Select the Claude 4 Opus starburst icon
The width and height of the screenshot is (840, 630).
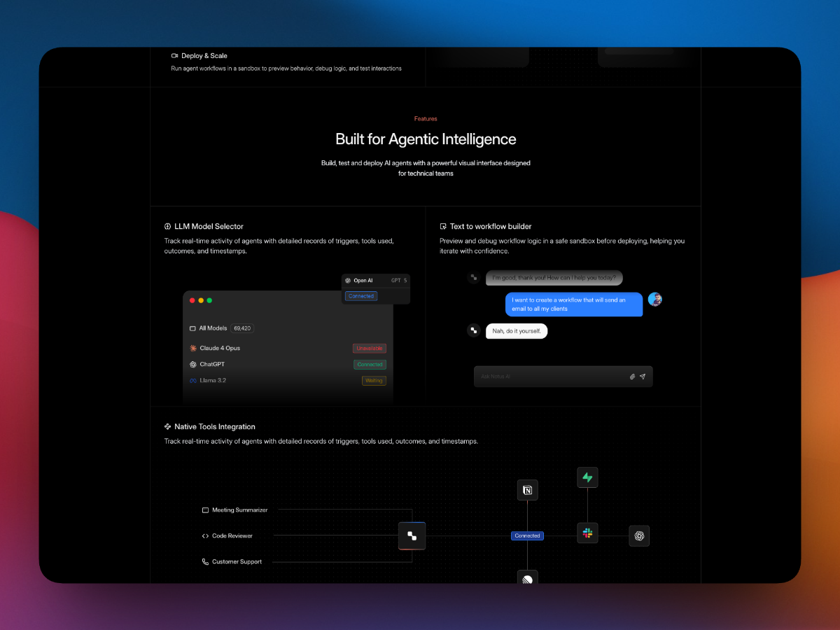pos(192,348)
